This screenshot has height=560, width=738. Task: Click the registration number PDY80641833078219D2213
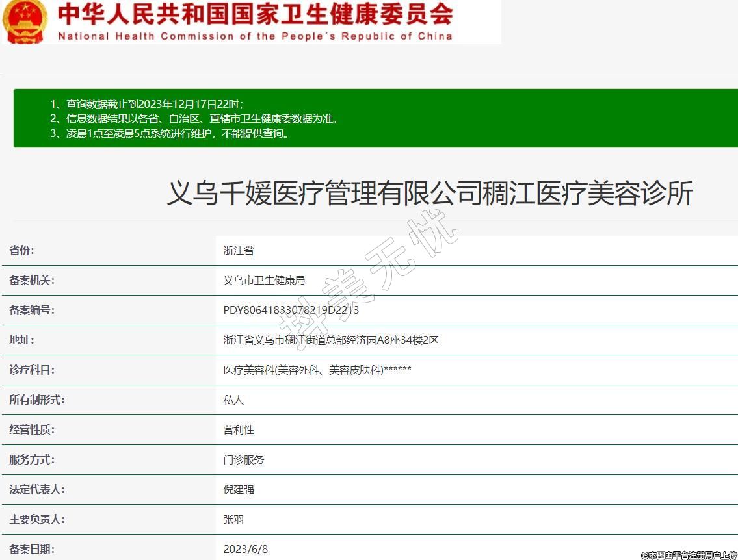coord(291,311)
